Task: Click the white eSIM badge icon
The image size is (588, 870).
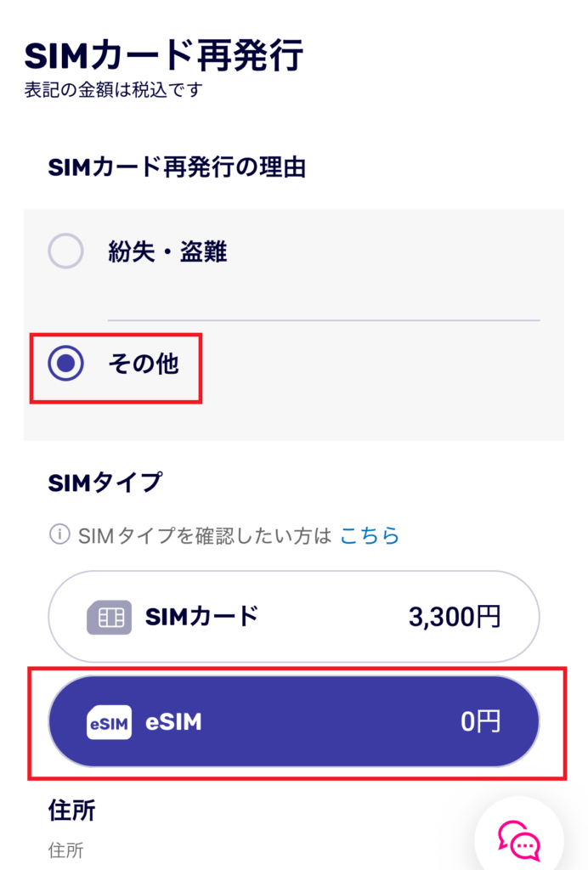Action: (109, 723)
